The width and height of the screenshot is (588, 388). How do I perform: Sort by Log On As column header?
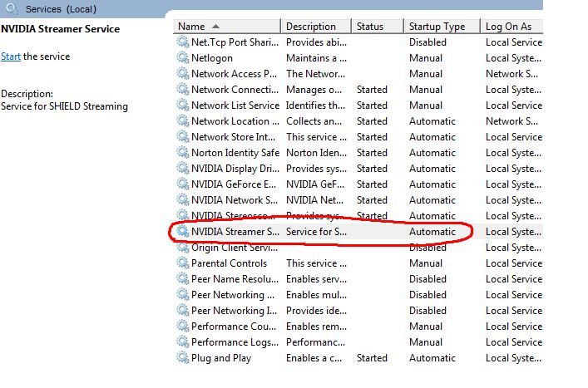tap(512, 27)
